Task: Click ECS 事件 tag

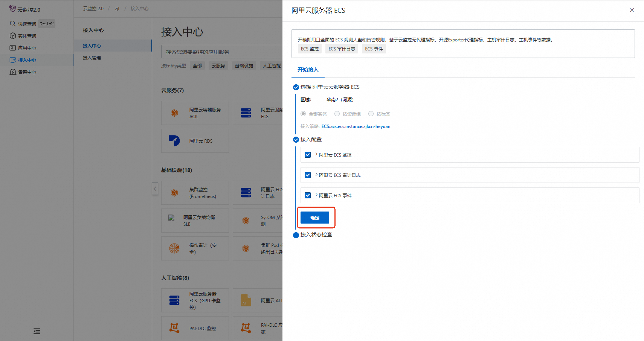Action: 374,49
